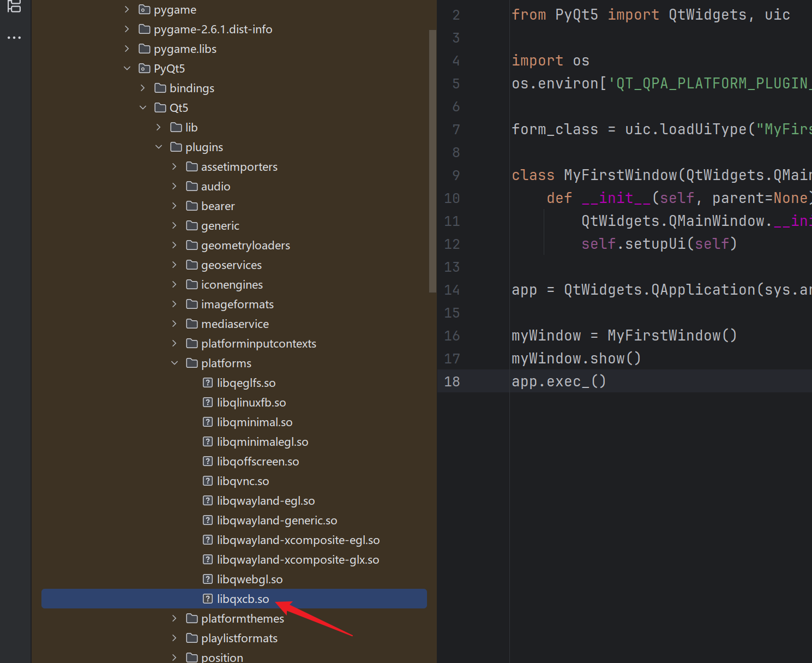Screen dimensions: 812x663
Task: Select libqoffscreen.so file
Action: [258, 461]
